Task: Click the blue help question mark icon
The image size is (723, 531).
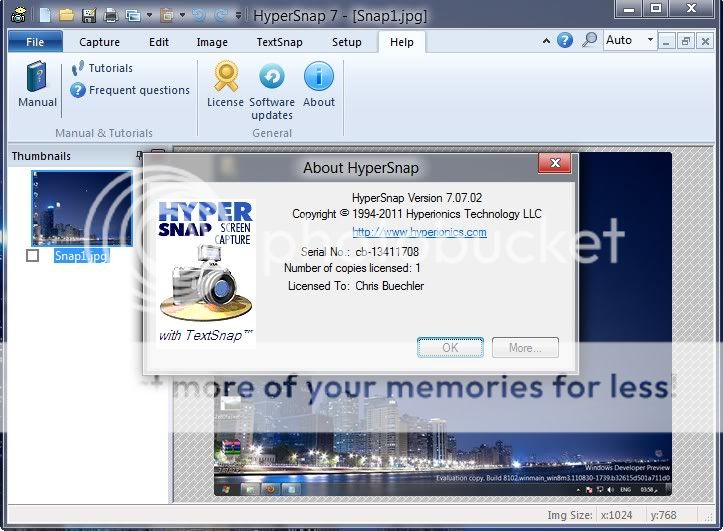Action: [565, 41]
